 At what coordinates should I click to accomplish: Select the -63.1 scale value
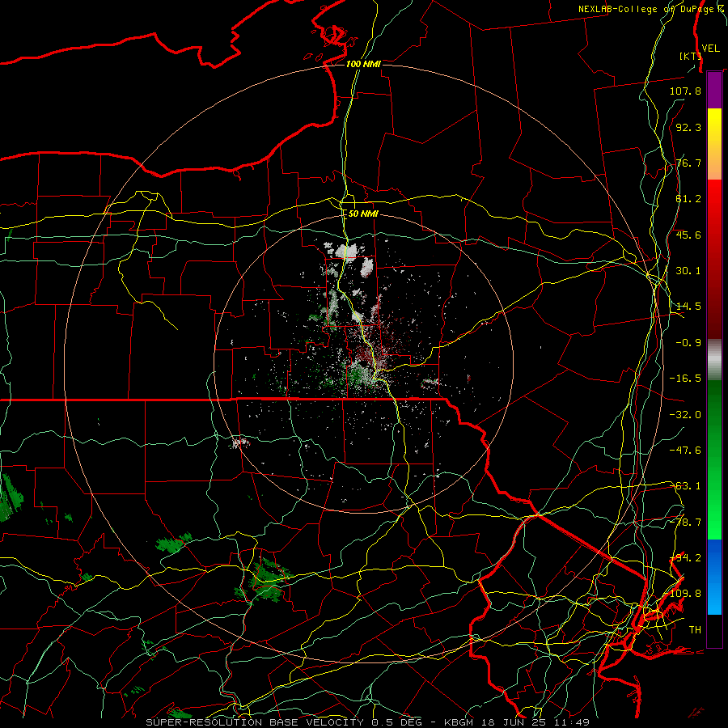click(685, 486)
